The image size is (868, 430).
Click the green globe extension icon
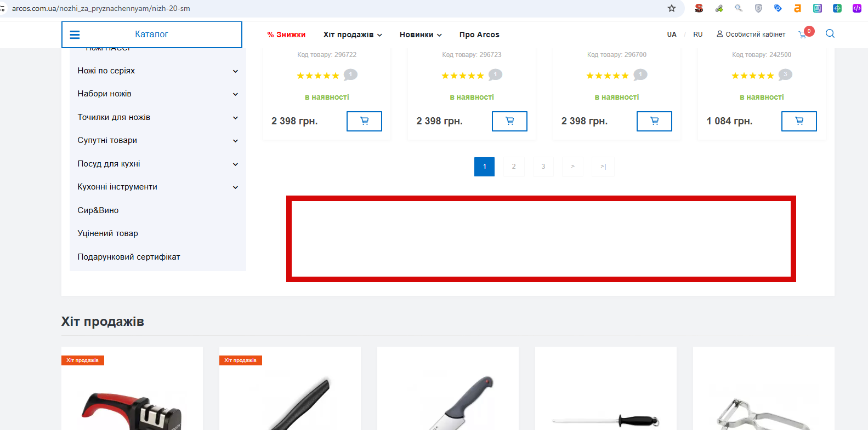coord(837,8)
